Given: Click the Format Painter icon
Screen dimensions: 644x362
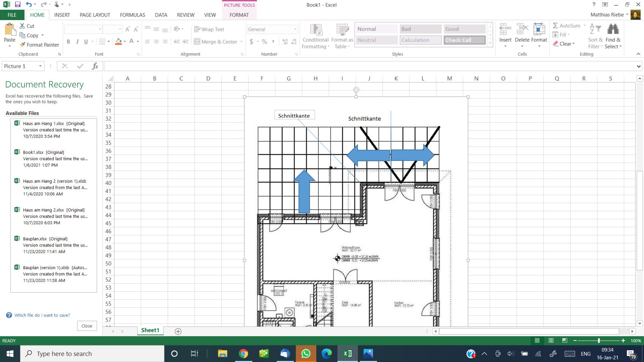Looking at the screenshot, I should click(x=22, y=45).
